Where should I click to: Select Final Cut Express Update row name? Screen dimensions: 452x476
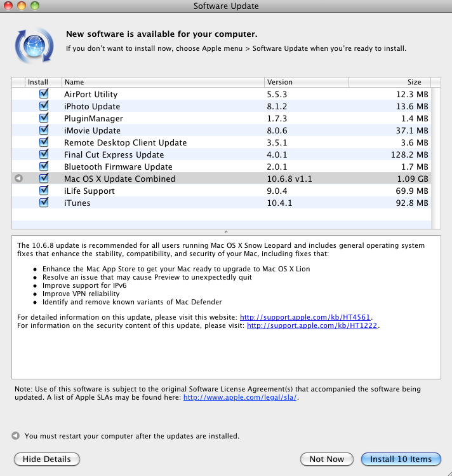click(114, 154)
